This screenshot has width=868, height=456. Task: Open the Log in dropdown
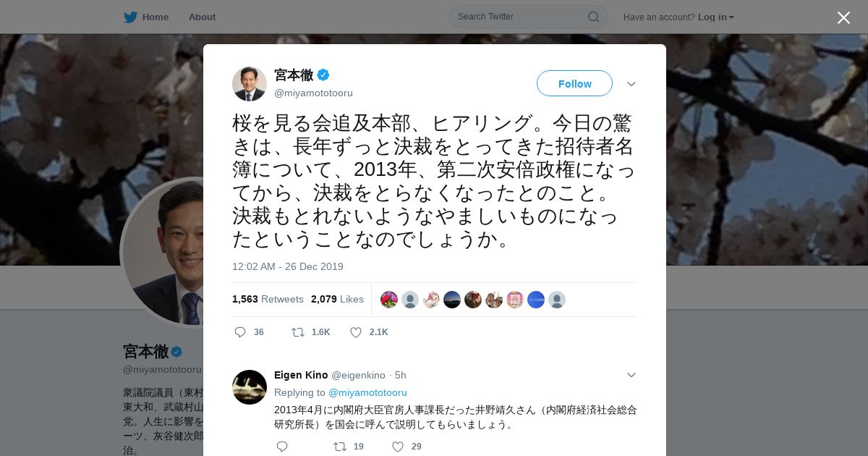(x=716, y=17)
